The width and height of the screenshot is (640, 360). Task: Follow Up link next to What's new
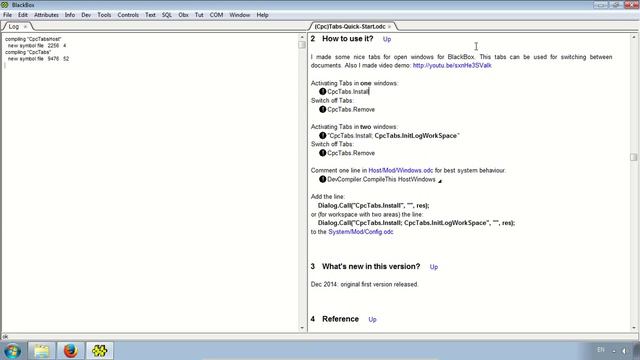[434, 267]
